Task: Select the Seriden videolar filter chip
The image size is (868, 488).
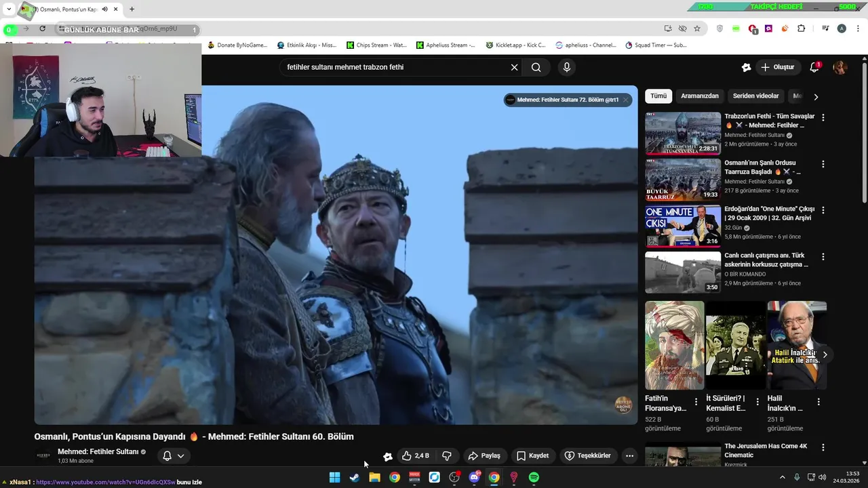Action: pyautogui.click(x=755, y=96)
